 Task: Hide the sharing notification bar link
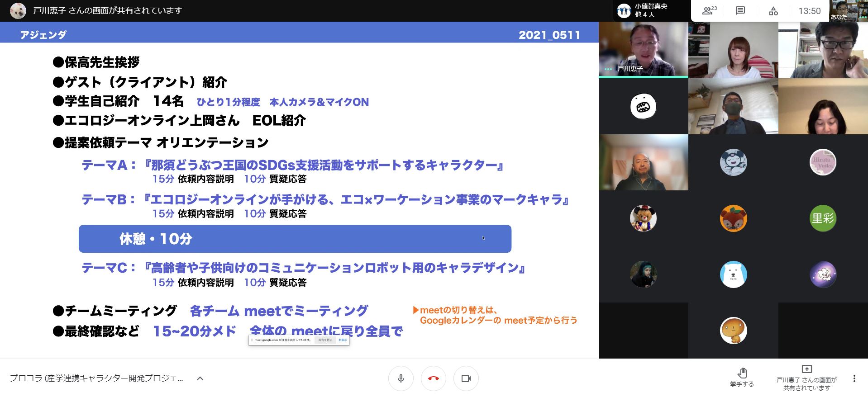[x=343, y=340]
